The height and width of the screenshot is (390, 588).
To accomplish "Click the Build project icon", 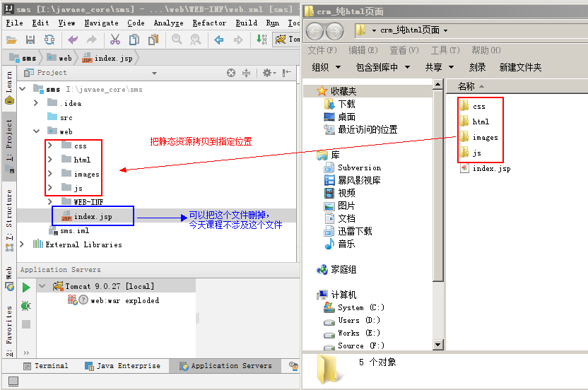I will 261,40.
